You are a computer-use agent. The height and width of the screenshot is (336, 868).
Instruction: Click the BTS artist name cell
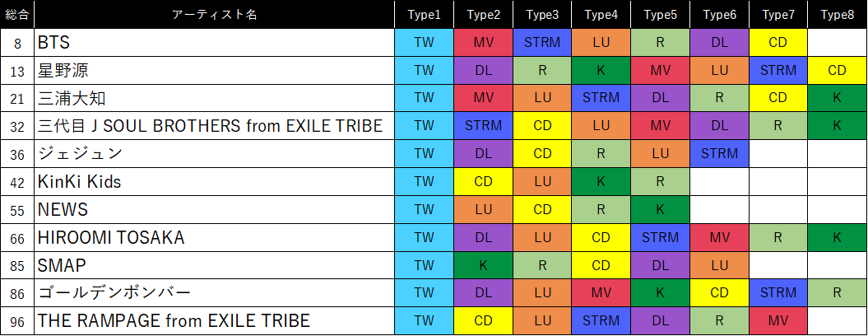(x=215, y=42)
